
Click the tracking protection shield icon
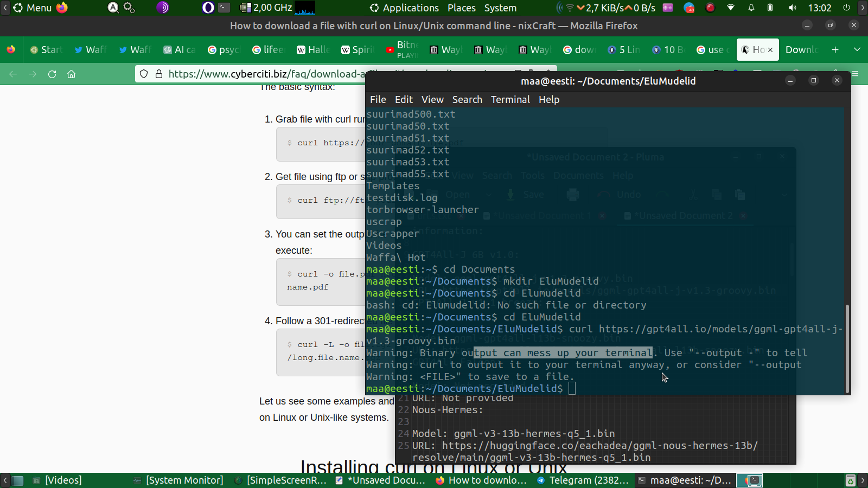coord(144,74)
